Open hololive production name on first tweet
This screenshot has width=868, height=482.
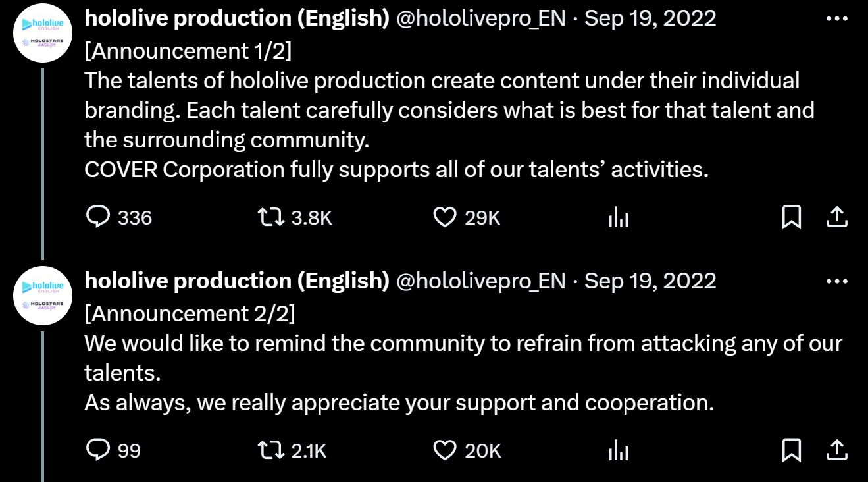click(237, 18)
